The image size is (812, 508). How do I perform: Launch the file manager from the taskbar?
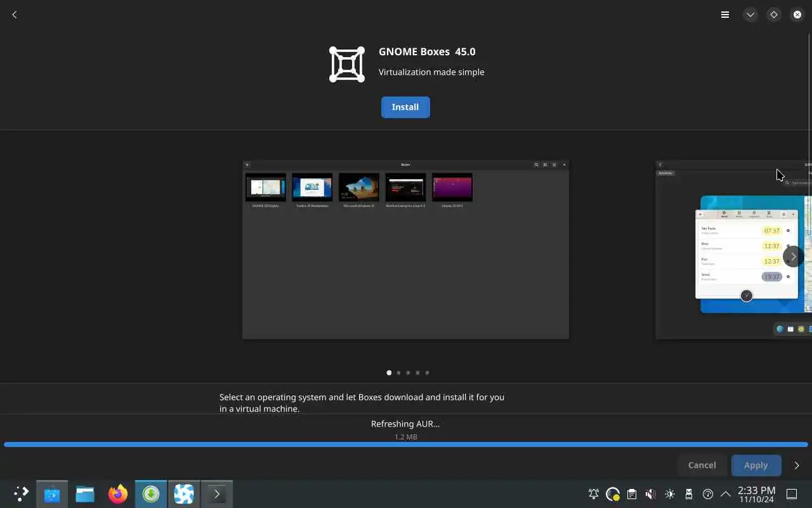point(85,493)
